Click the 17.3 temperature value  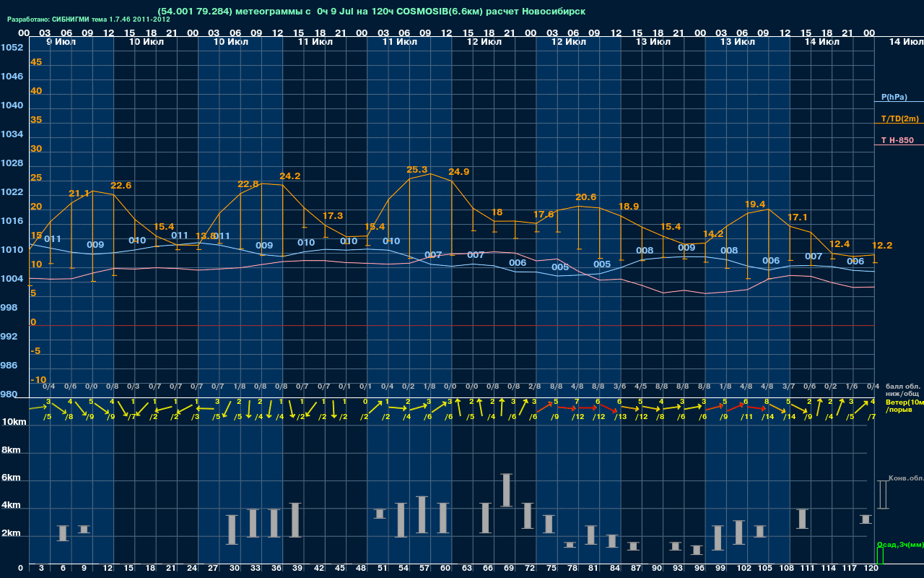click(x=333, y=216)
